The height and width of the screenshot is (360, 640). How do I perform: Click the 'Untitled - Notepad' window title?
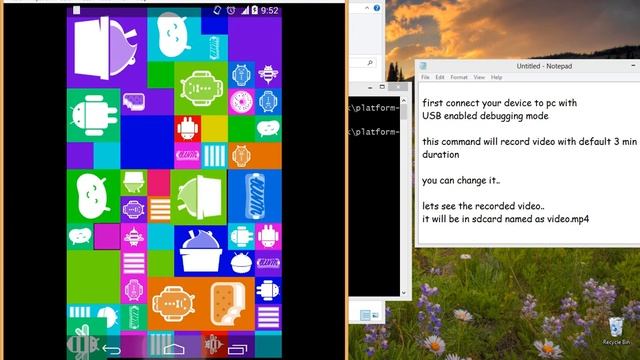pos(544,66)
